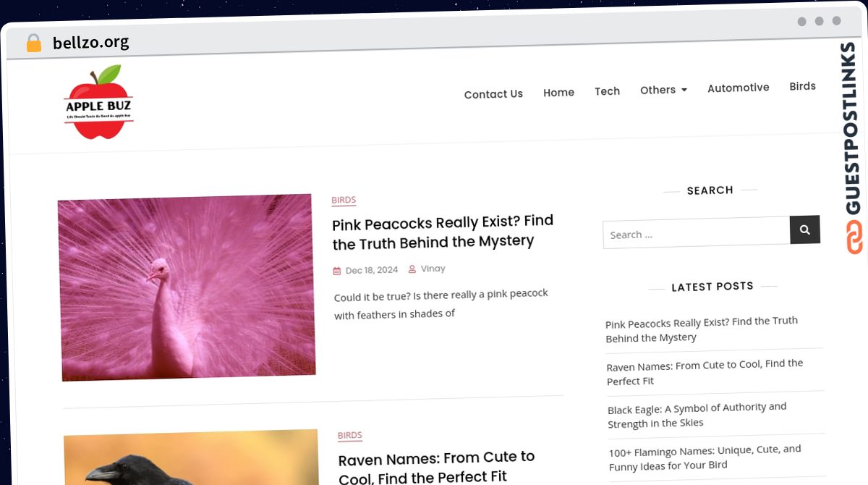Click the magnifier search button
The width and height of the screenshot is (868, 485).
(804, 229)
